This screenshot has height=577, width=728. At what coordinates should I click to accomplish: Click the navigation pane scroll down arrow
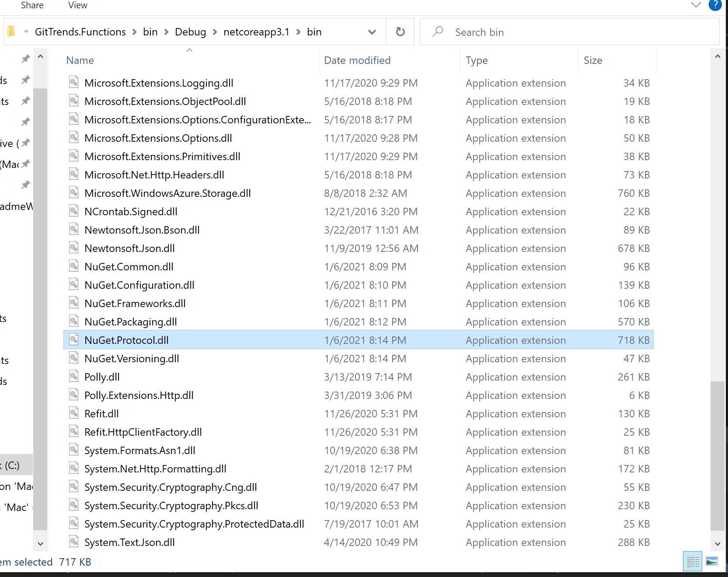pos(40,544)
